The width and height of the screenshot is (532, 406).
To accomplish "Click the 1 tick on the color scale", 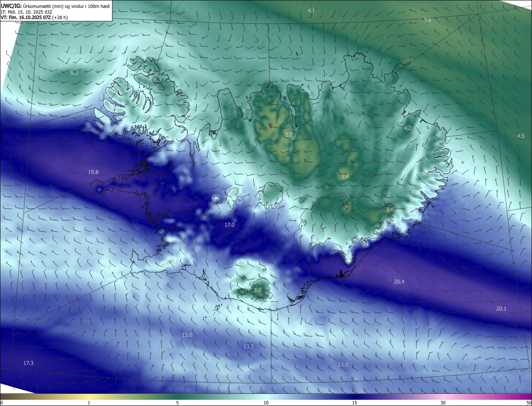I will [89, 403].
